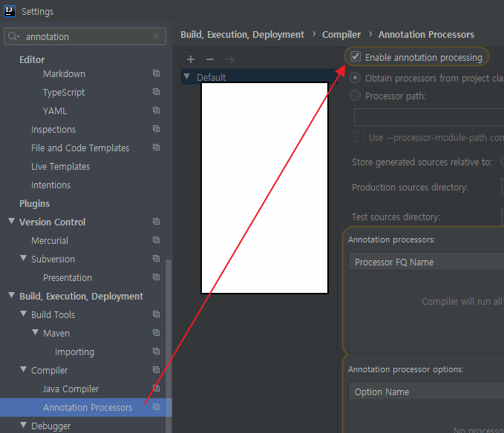This screenshot has height=433, width=504.
Task: Click project-level icon beside Inspections
Action: click(x=156, y=129)
